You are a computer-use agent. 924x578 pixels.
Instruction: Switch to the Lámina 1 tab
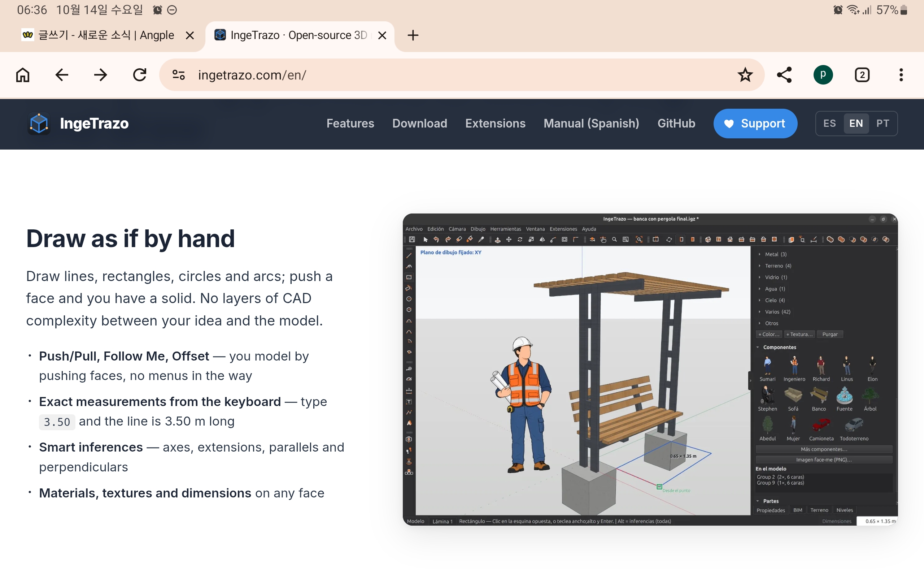[443, 521]
